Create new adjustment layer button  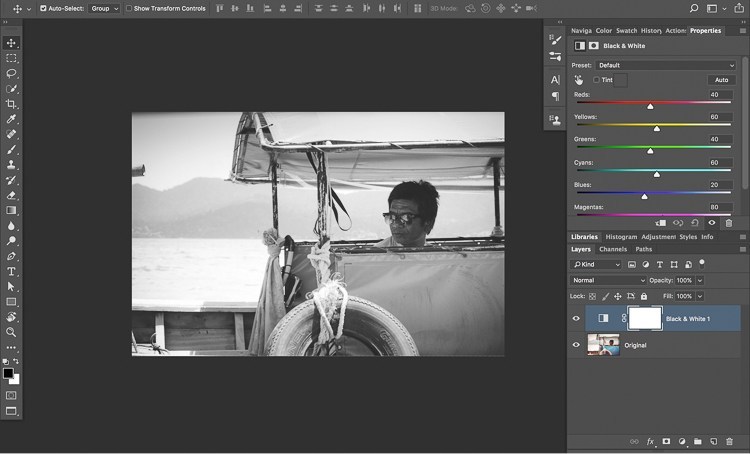[682, 442]
